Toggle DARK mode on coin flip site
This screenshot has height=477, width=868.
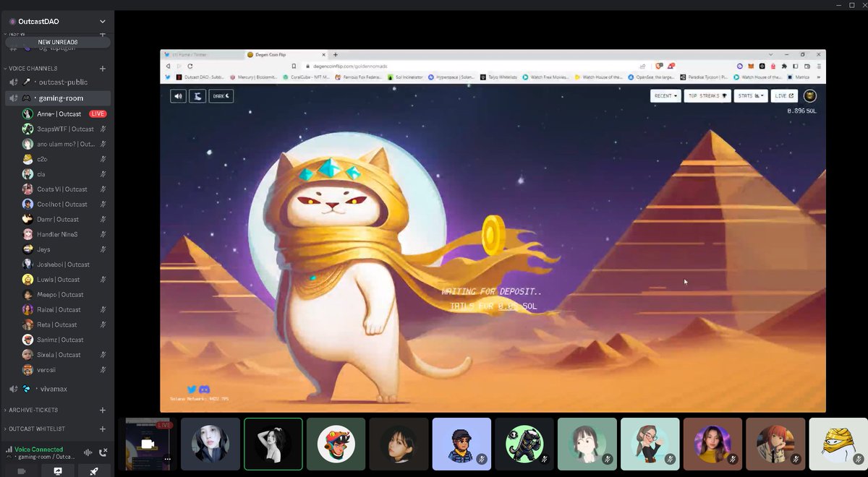point(221,95)
